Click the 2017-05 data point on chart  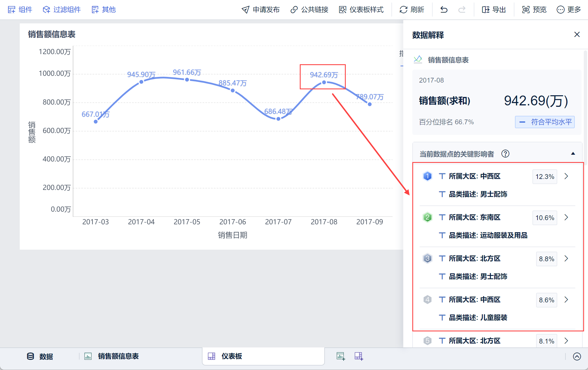pos(187,80)
